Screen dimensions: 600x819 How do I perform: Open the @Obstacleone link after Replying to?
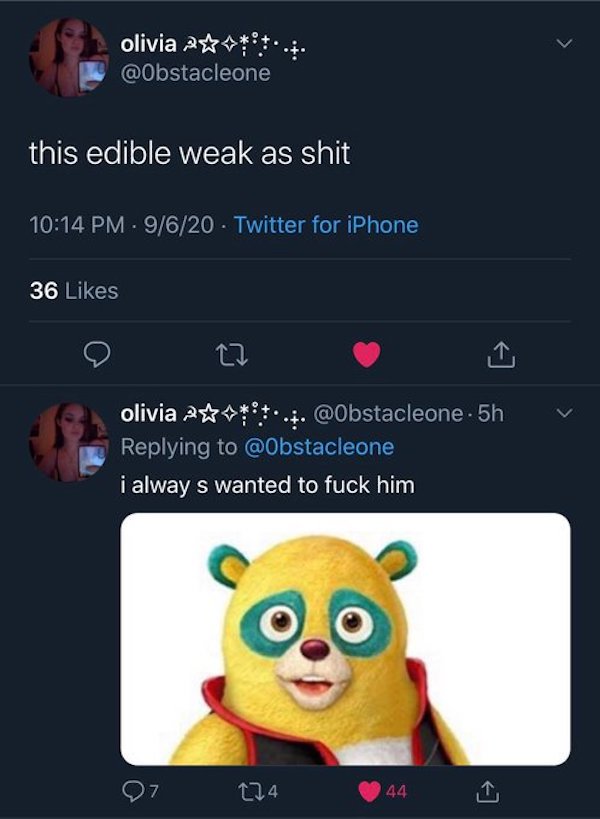326,447
